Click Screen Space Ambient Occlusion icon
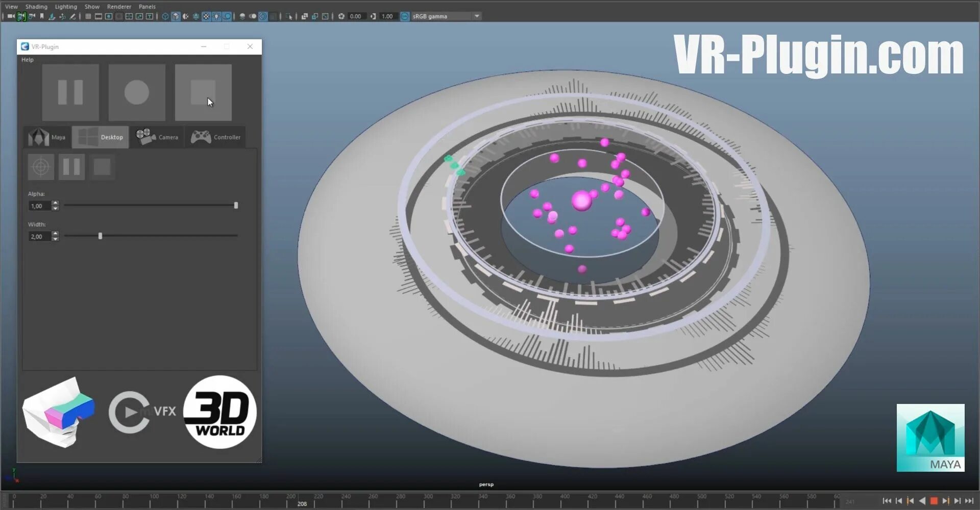This screenshot has width=980, height=510. tap(242, 16)
